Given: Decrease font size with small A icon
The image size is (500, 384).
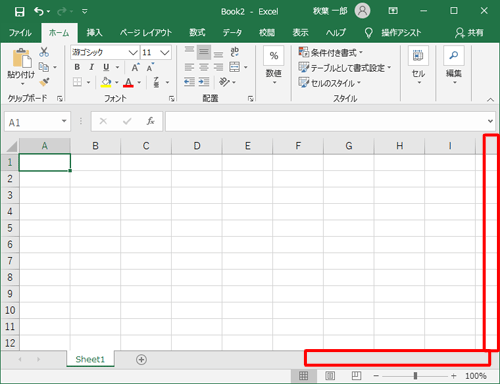Looking at the screenshot, I should (150, 67).
